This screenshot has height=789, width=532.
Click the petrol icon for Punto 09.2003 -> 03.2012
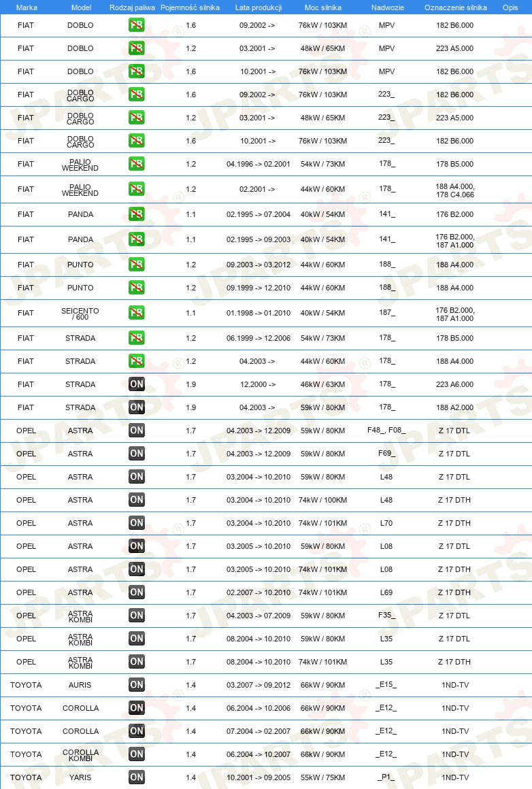tap(136, 265)
